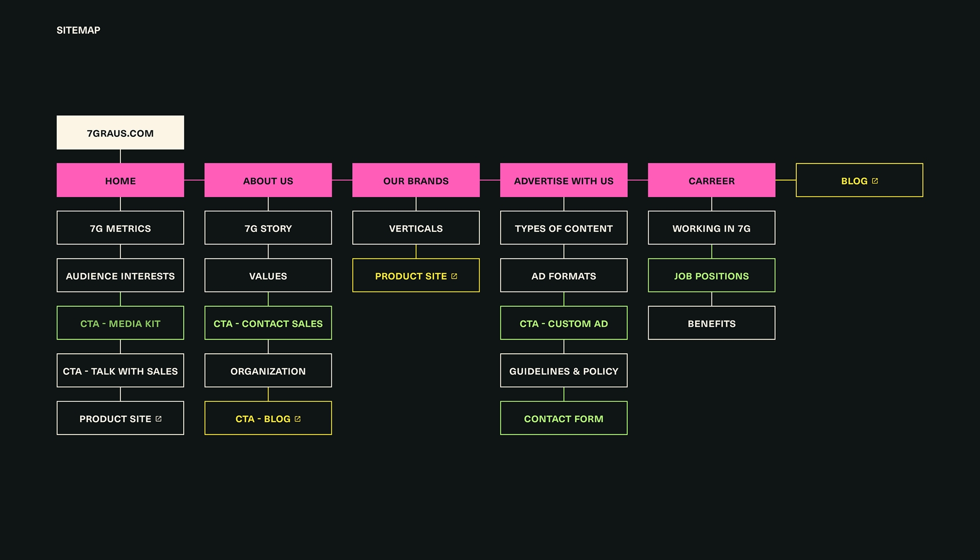The width and height of the screenshot is (980, 560).
Task: Click the CTA - MEDIA KIT box
Action: [120, 323]
